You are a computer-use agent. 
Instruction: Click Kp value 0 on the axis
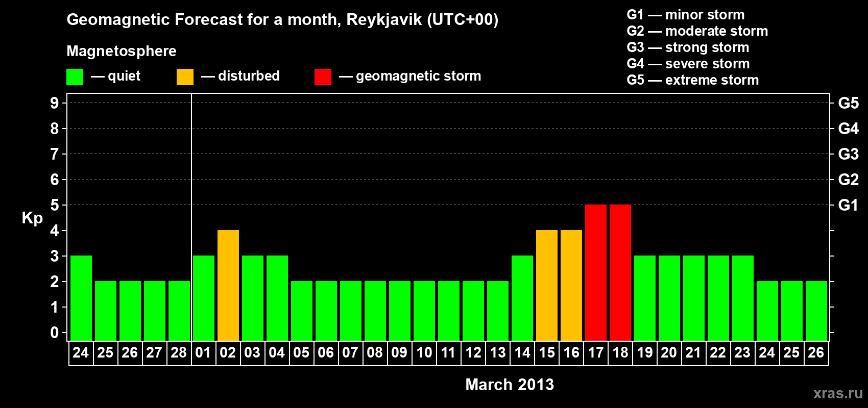[55, 333]
